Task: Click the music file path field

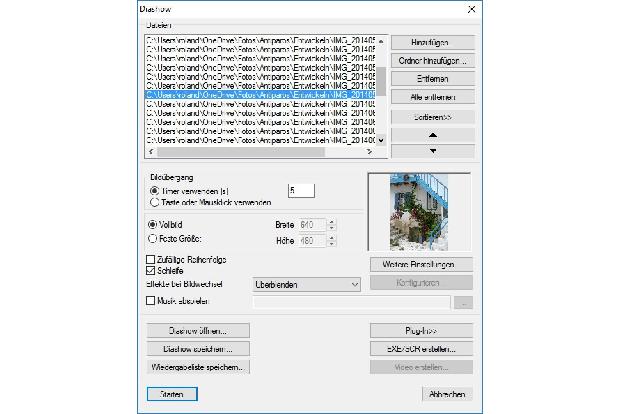Action: pyautogui.click(x=351, y=303)
